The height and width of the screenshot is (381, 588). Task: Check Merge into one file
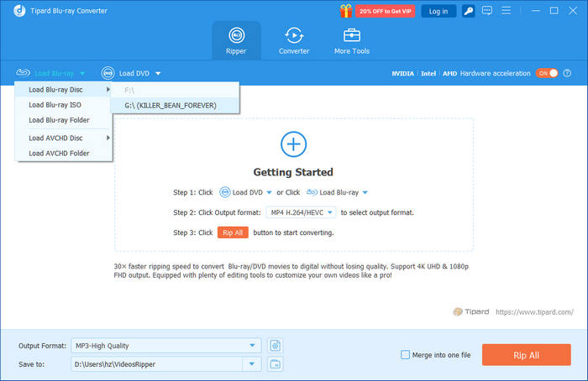pos(405,354)
